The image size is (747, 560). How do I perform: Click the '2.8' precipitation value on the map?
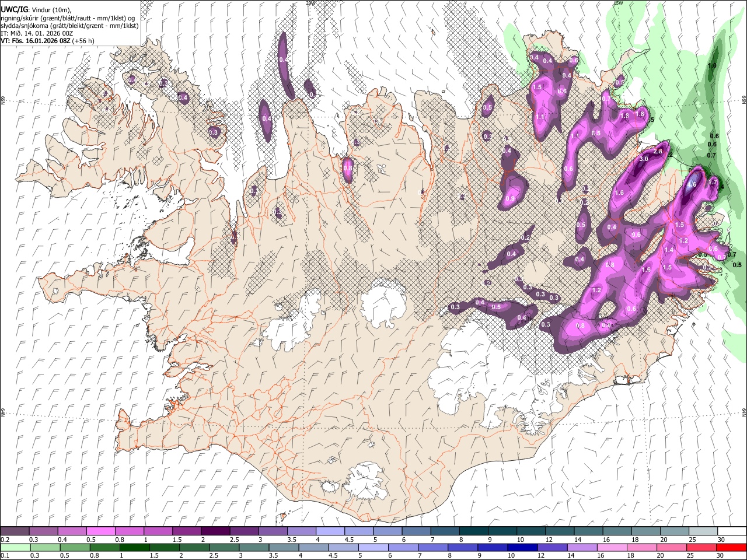click(x=658, y=152)
